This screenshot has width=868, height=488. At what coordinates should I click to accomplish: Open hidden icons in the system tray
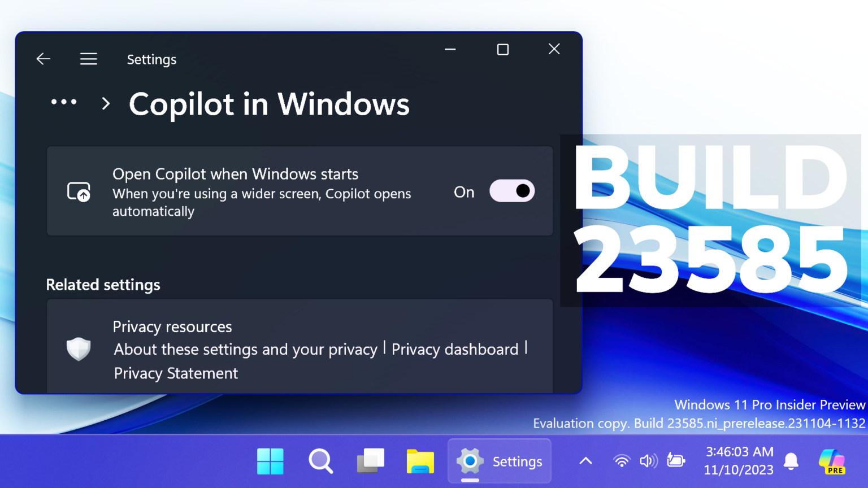[x=585, y=461]
